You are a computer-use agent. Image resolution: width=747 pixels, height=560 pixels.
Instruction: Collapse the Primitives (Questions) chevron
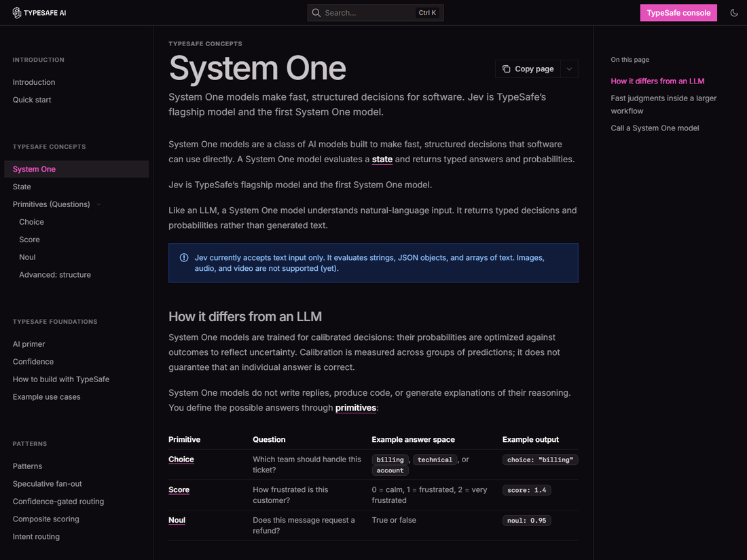click(99, 204)
